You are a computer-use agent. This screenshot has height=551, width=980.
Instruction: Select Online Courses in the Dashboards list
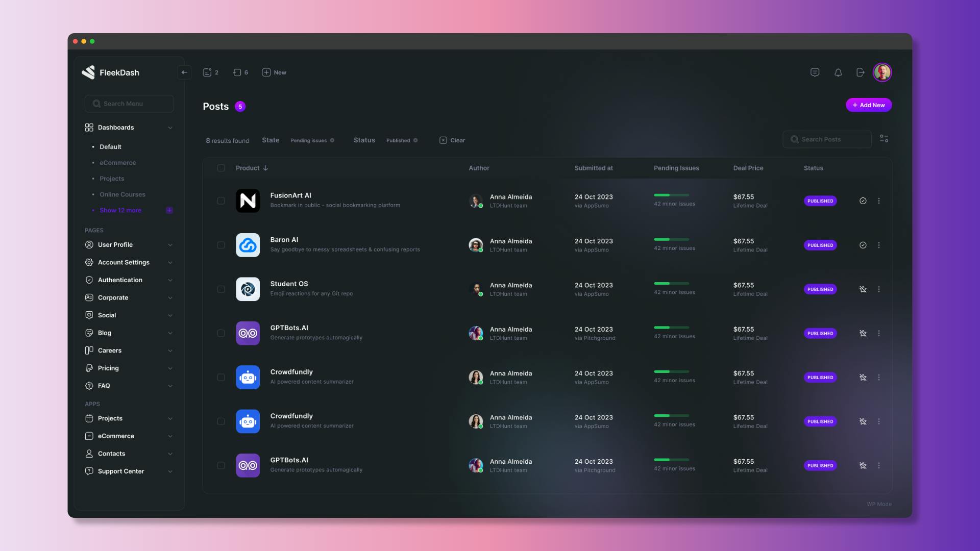(x=122, y=194)
